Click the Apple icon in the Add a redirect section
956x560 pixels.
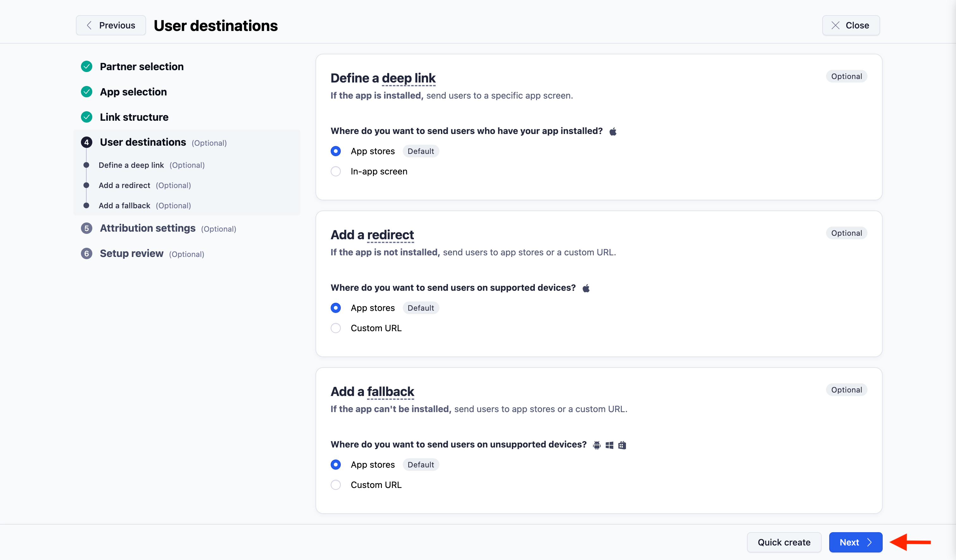coord(586,288)
